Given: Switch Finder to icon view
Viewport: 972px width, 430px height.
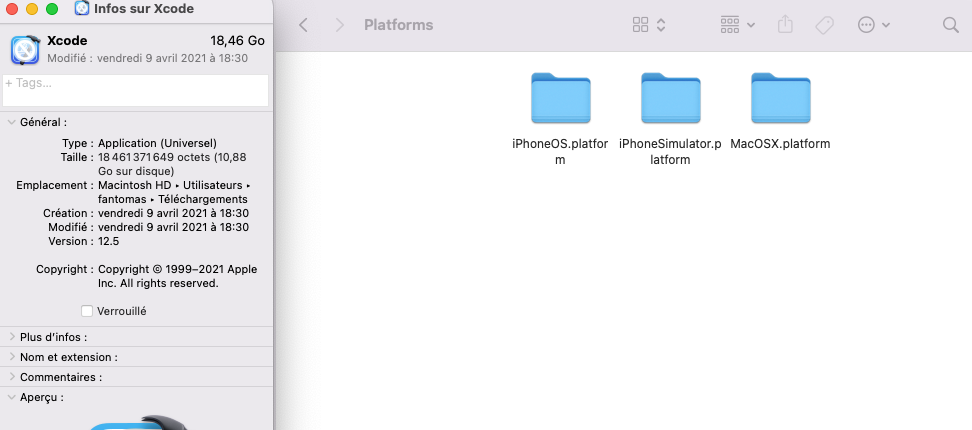Looking at the screenshot, I should pyautogui.click(x=640, y=25).
